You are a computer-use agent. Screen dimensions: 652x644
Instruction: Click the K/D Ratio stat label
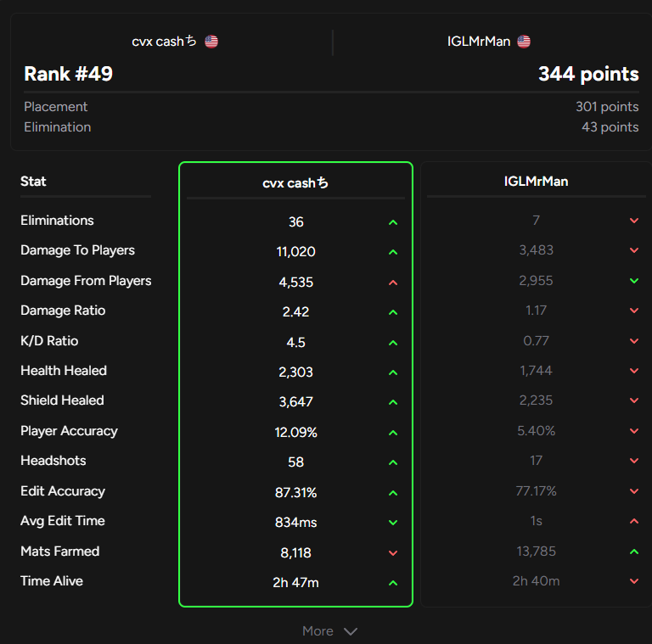(x=49, y=341)
